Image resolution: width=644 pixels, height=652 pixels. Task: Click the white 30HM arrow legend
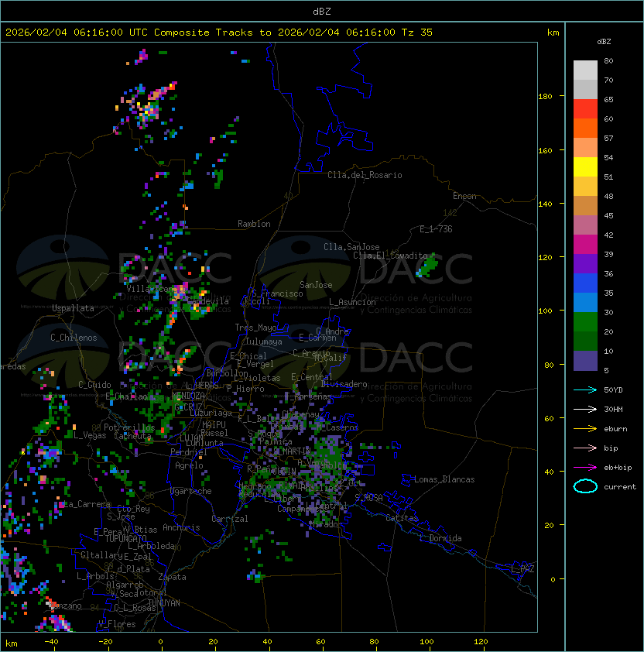(585, 409)
